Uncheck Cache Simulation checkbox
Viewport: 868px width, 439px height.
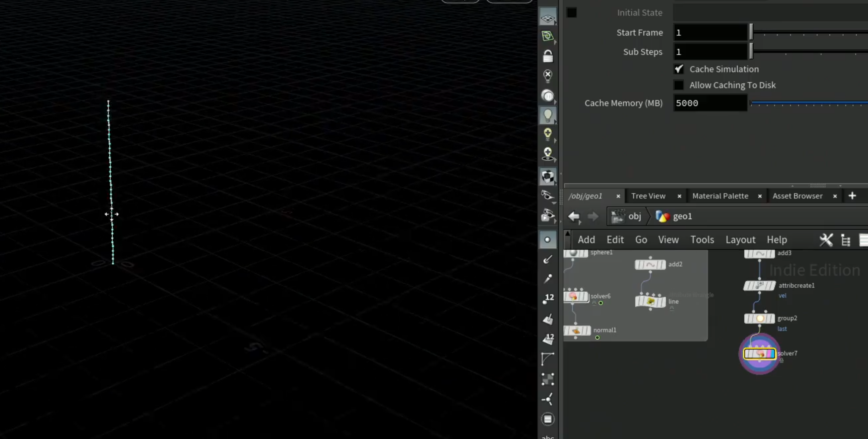click(679, 69)
